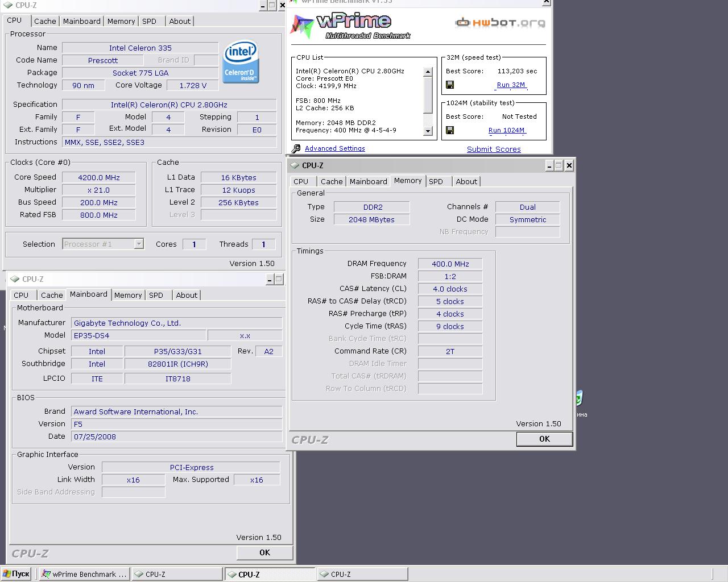Click the DRAM Frequency 400.0 MHz value
This screenshot has width=728, height=582.
(450, 264)
